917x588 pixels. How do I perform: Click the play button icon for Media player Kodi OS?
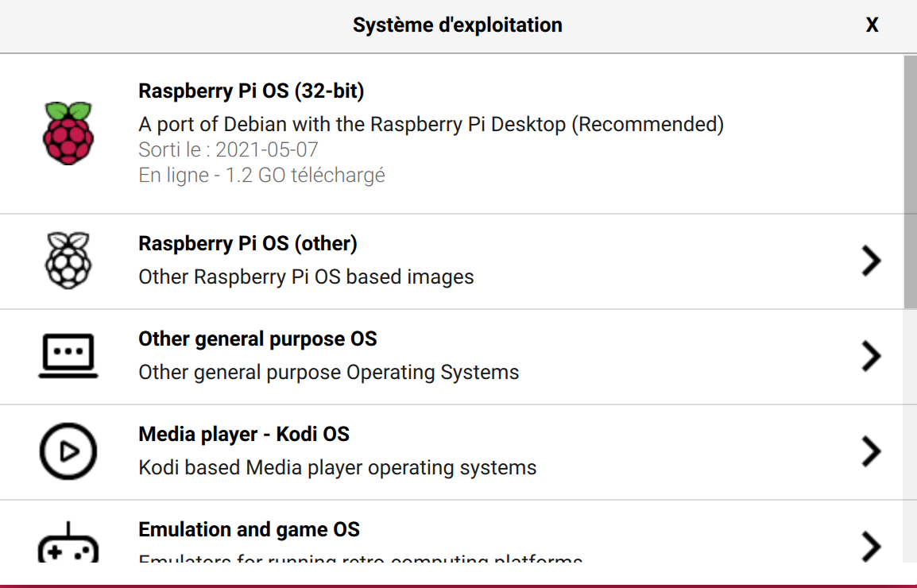pos(68,451)
